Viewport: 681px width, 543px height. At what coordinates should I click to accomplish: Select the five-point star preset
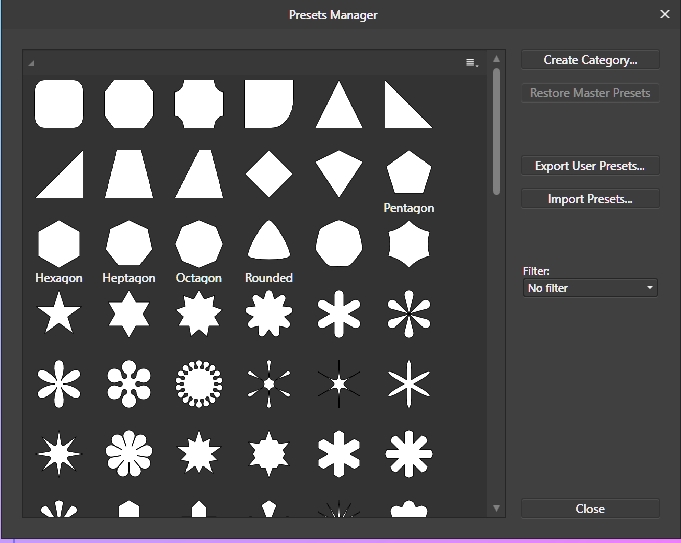59,313
